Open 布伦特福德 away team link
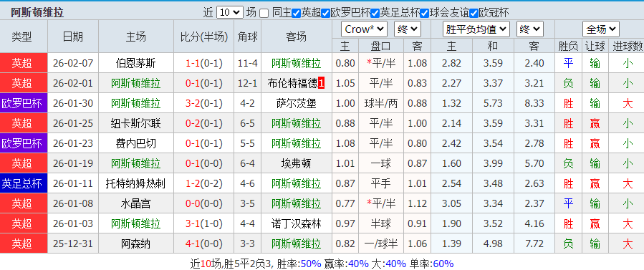644x270 pixels. tap(292, 84)
